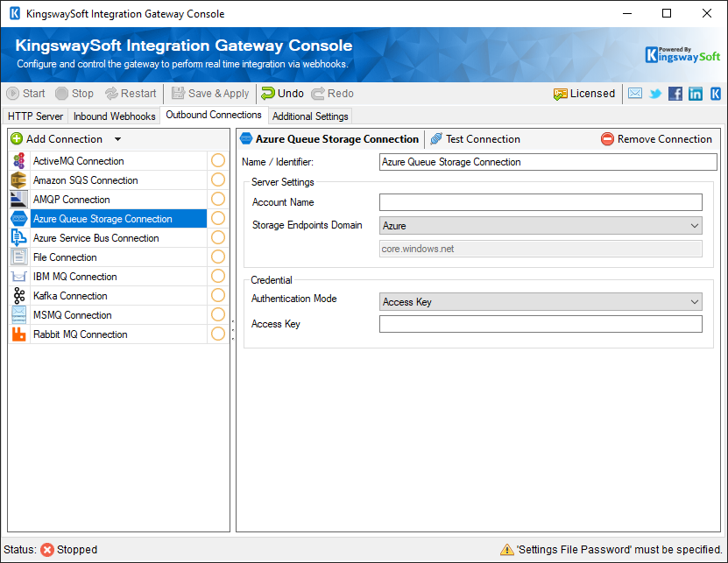The width and height of the screenshot is (728, 563).
Task: Switch to the Additional Settings tab
Action: pyautogui.click(x=310, y=116)
